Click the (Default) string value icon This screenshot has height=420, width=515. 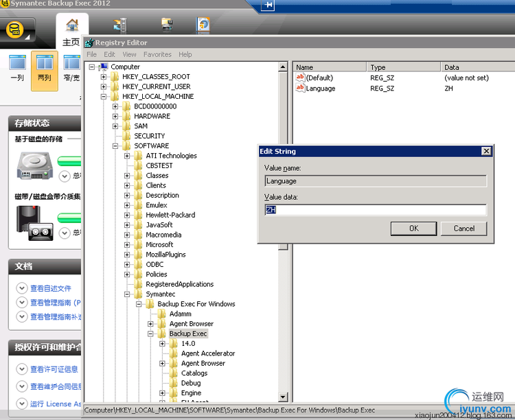pyautogui.click(x=300, y=78)
